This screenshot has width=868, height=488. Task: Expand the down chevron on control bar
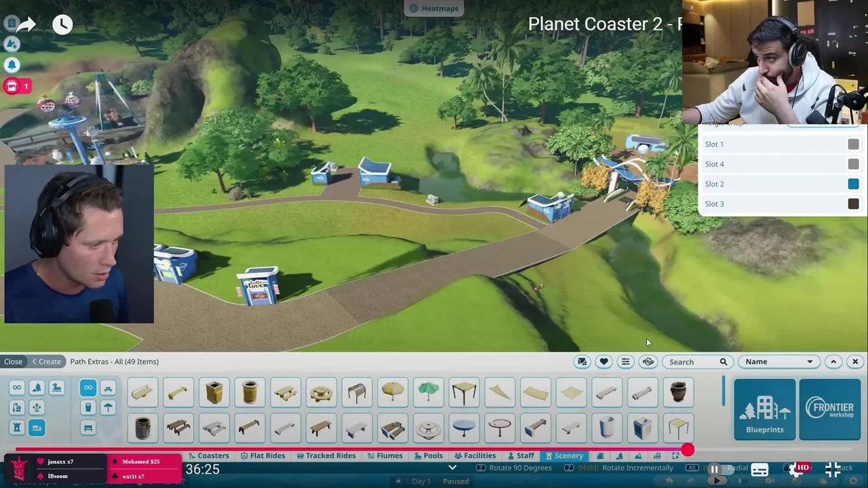pyautogui.click(x=452, y=468)
